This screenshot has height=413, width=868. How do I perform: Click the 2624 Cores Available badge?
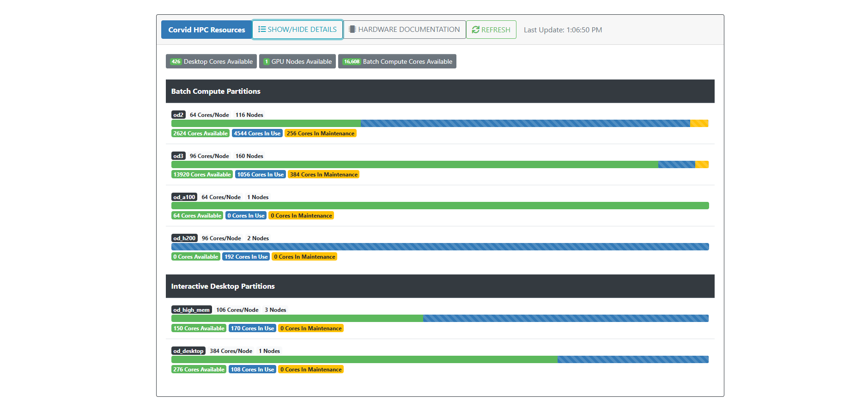(200, 134)
